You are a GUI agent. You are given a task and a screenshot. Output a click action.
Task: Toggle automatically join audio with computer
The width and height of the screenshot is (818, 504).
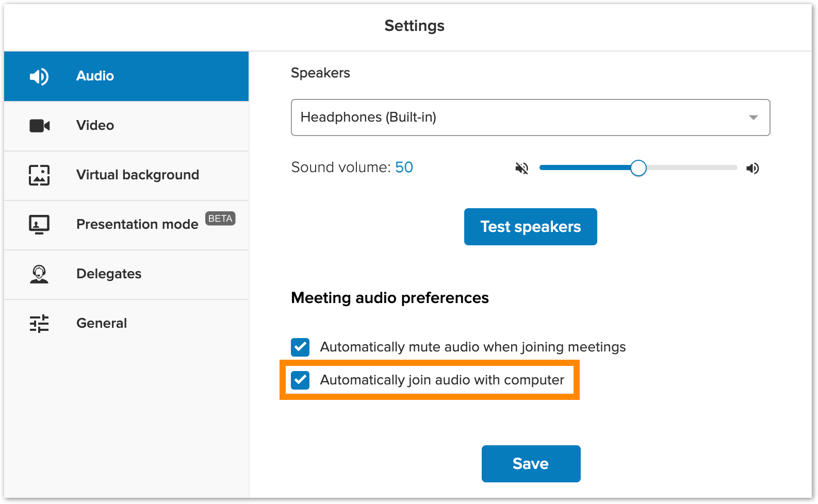pos(300,380)
